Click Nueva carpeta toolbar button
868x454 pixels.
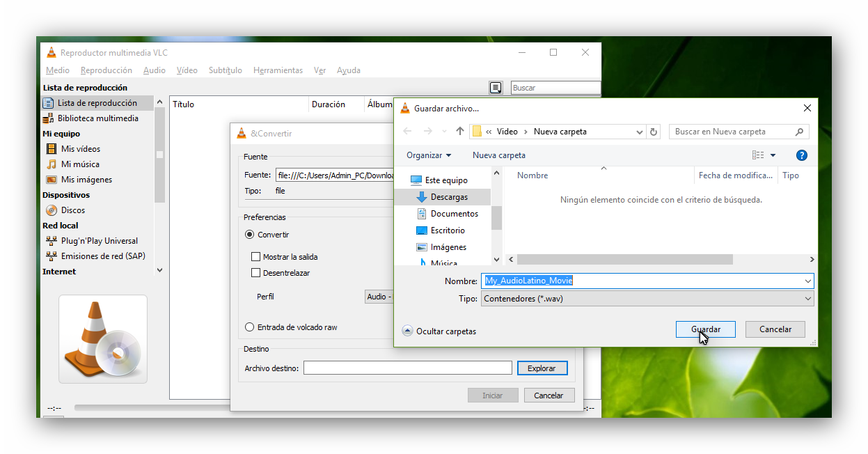[x=499, y=155]
